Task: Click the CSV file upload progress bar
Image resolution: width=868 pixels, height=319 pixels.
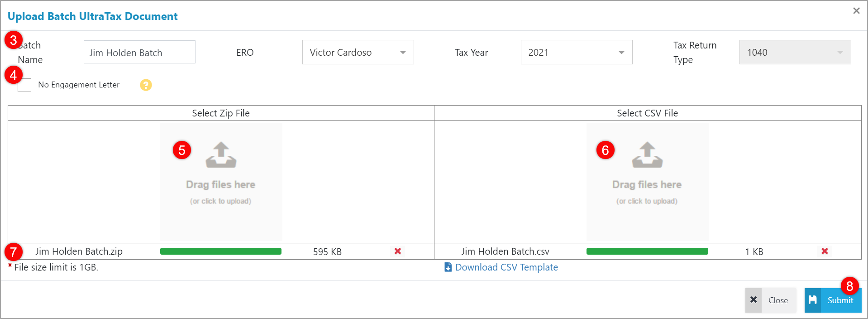Action: coord(647,251)
